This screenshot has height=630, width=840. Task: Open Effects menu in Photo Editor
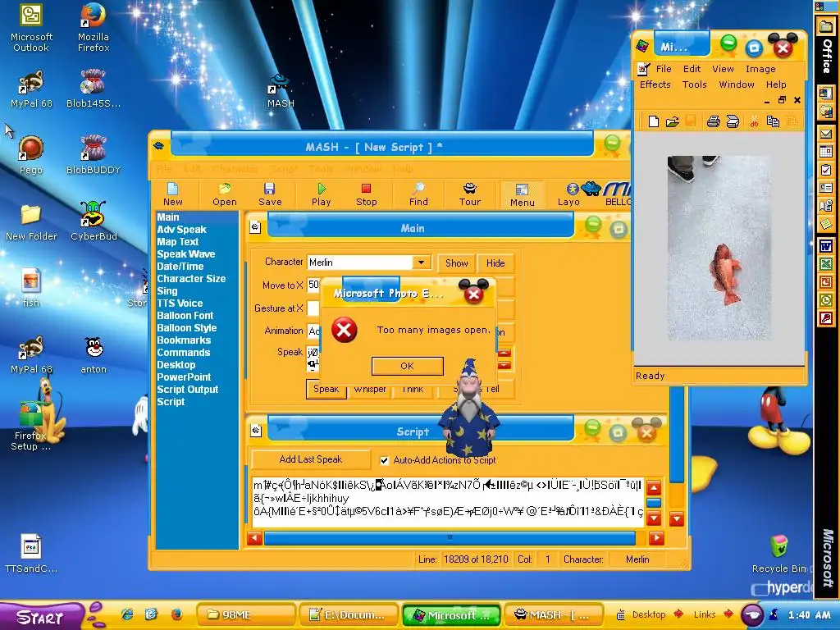tap(655, 84)
